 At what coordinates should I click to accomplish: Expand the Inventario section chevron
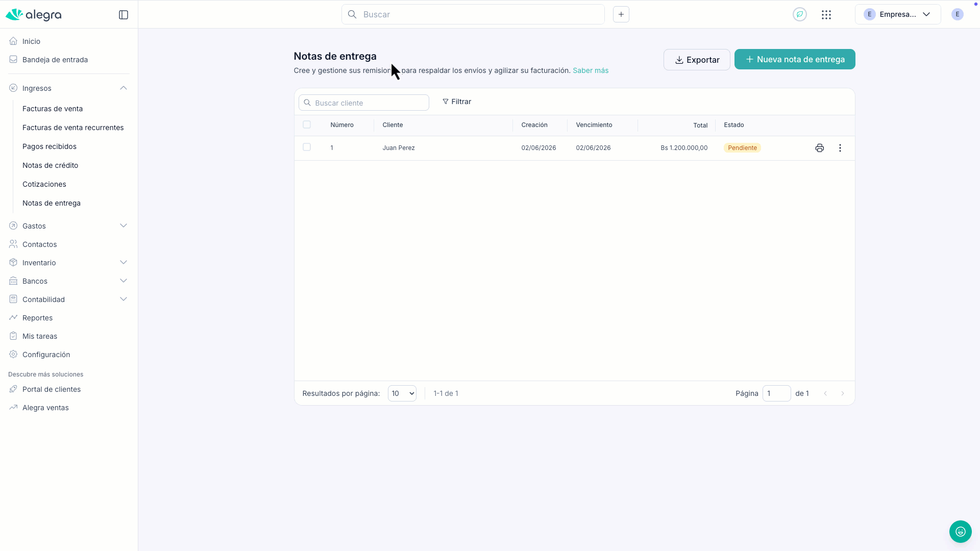click(x=124, y=262)
